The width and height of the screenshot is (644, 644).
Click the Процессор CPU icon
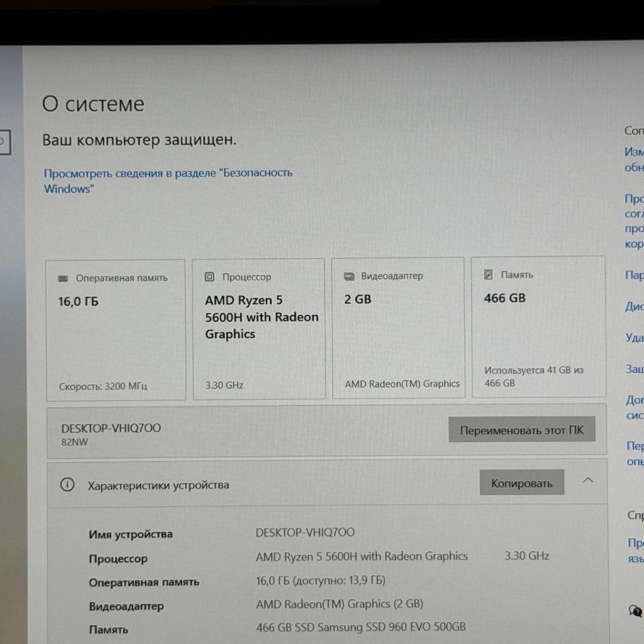(209, 277)
